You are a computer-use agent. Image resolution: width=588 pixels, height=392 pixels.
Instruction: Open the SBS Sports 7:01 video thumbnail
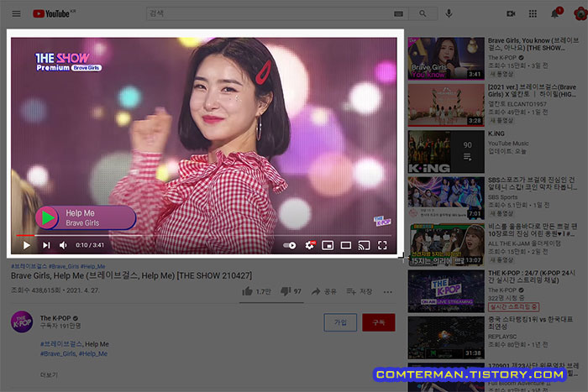pyautogui.click(x=446, y=198)
